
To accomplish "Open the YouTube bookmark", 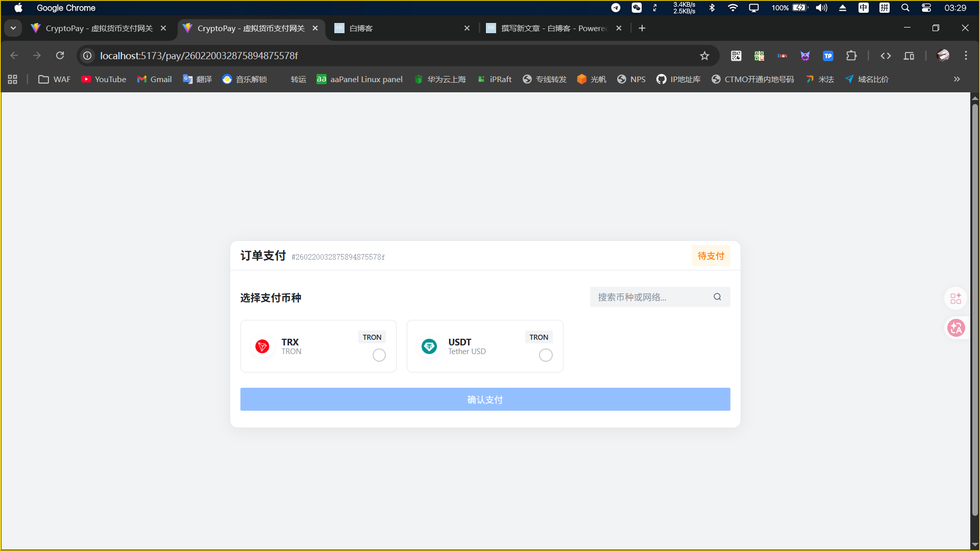I will point(104,79).
